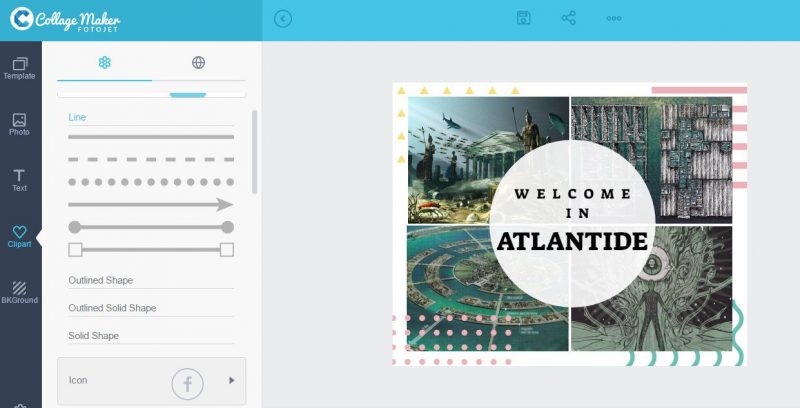Screen dimensions: 800x408
Task: Collapse the Line section header
Action: click(151, 117)
